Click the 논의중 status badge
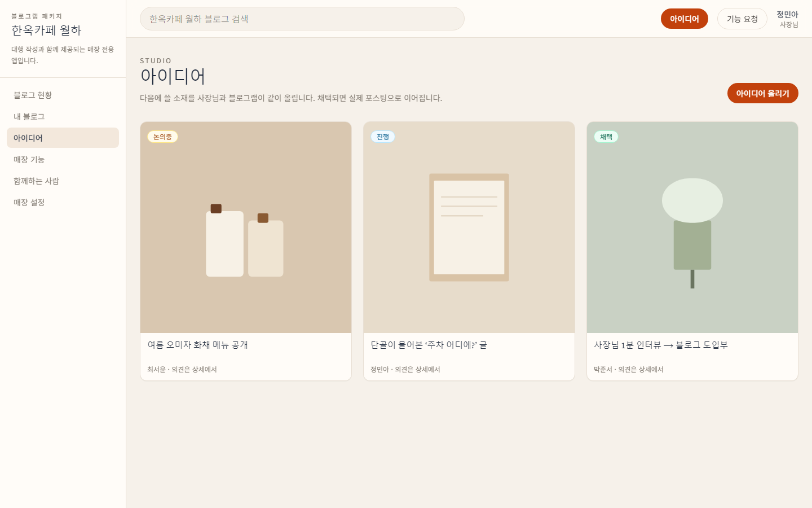812x508 pixels. 162,137
